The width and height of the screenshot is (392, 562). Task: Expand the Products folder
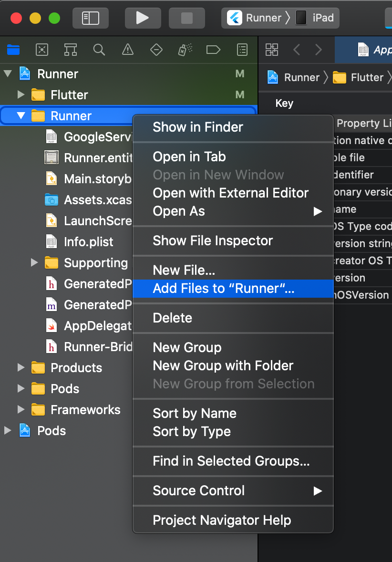21,368
